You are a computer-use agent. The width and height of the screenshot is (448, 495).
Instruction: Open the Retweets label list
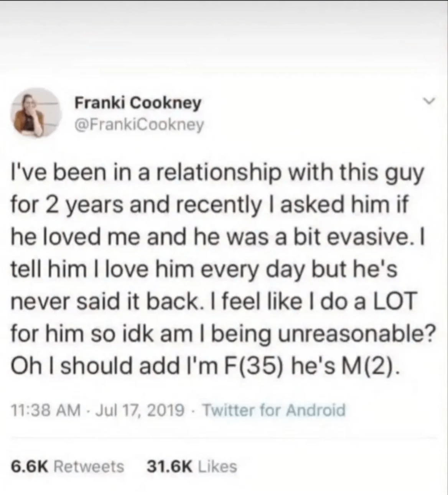pyautogui.click(x=89, y=466)
